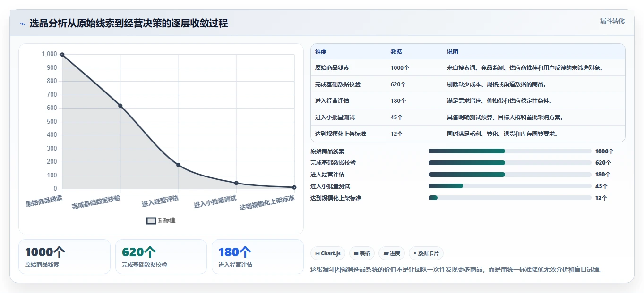Select the 达到规模化上架标准 table row cell

coord(341,134)
